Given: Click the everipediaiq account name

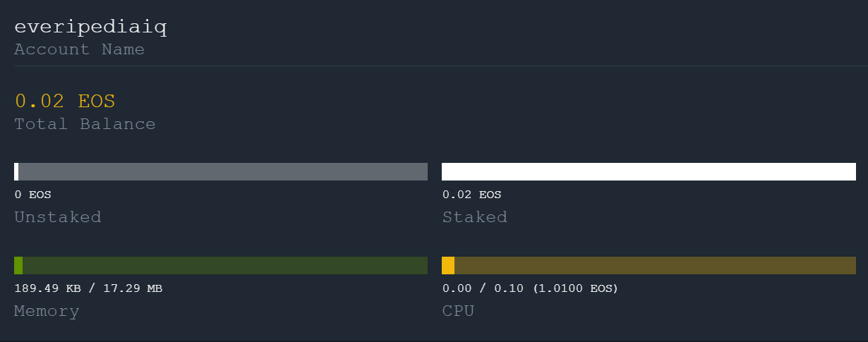Looking at the screenshot, I should [90, 28].
